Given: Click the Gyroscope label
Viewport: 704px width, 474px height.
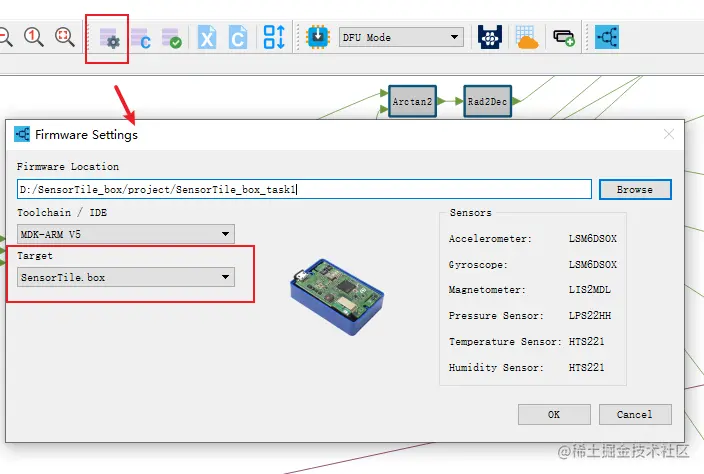Looking at the screenshot, I should pos(478,265).
